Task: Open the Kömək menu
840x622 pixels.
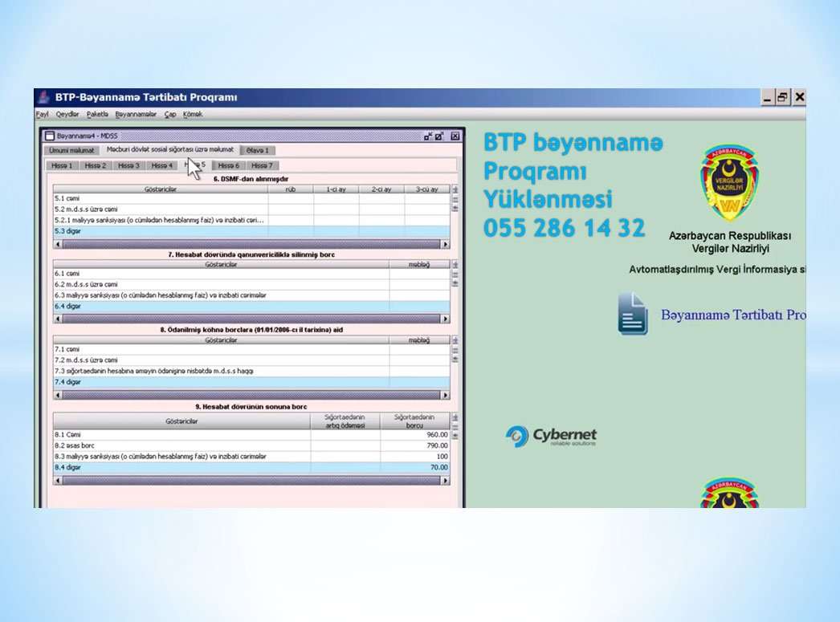Action: click(193, 114)
